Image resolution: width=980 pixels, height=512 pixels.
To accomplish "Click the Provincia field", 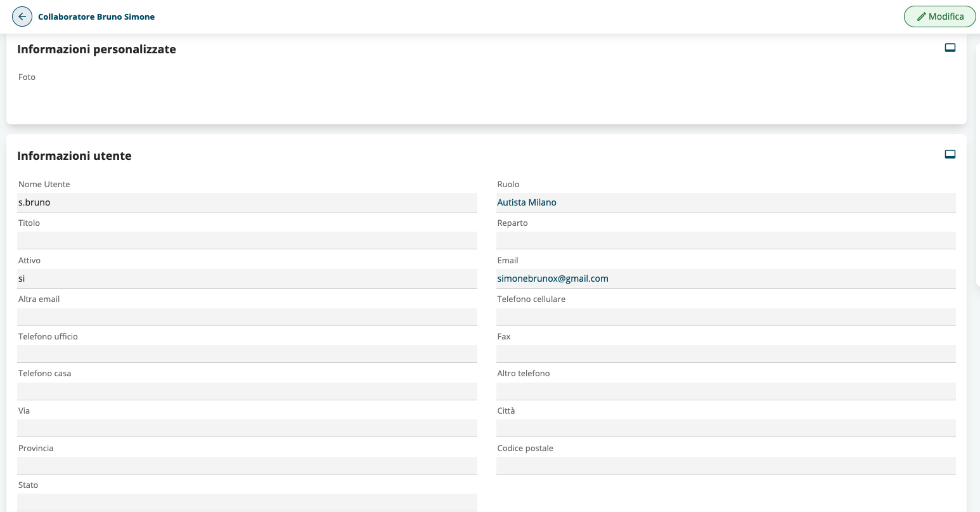I will coord(247,466).
